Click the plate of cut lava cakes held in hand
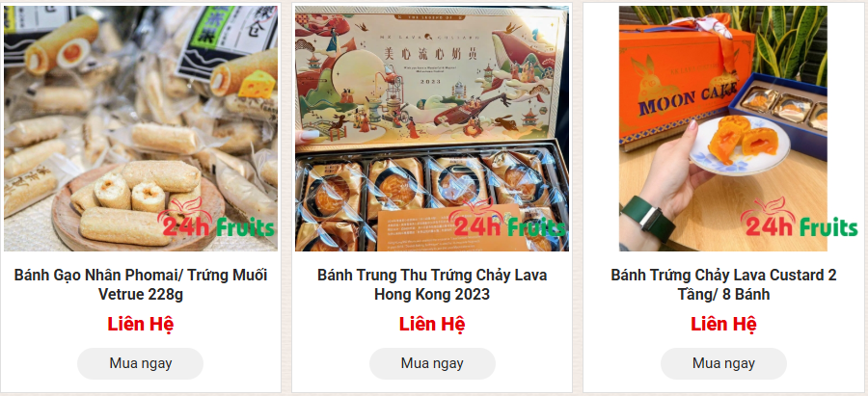868x396 pixels. pos(739,145)
